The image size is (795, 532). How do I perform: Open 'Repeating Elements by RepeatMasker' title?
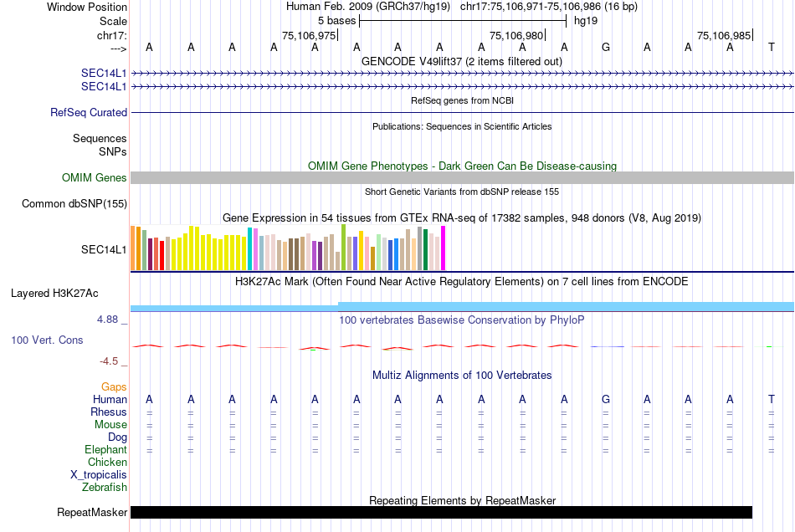(462, 500)
